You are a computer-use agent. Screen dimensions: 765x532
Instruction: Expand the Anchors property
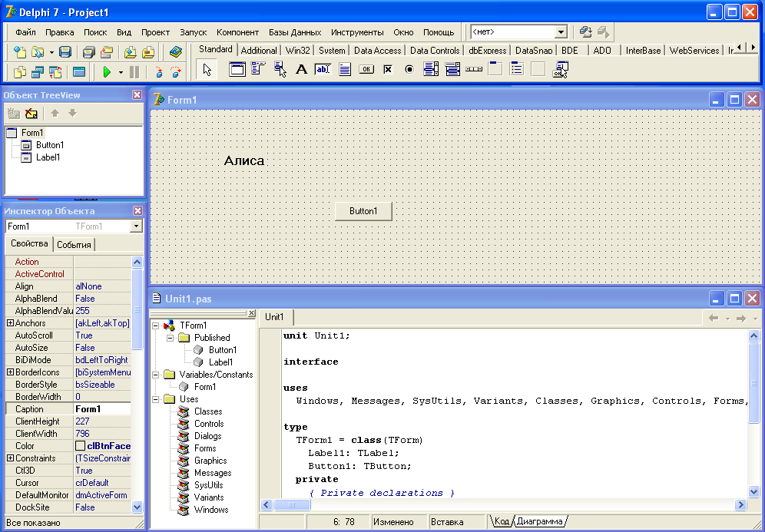click(x=10, y=323)
